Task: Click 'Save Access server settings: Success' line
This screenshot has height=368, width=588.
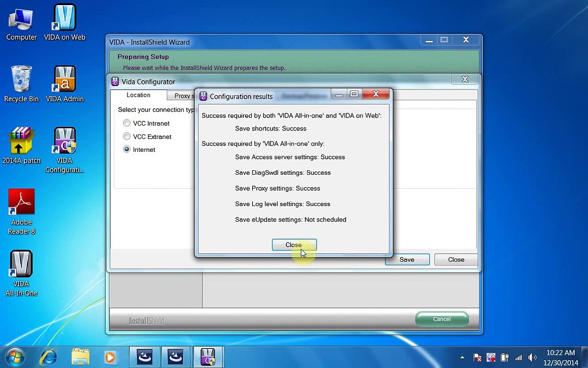Action: click(x=290, y=157)
